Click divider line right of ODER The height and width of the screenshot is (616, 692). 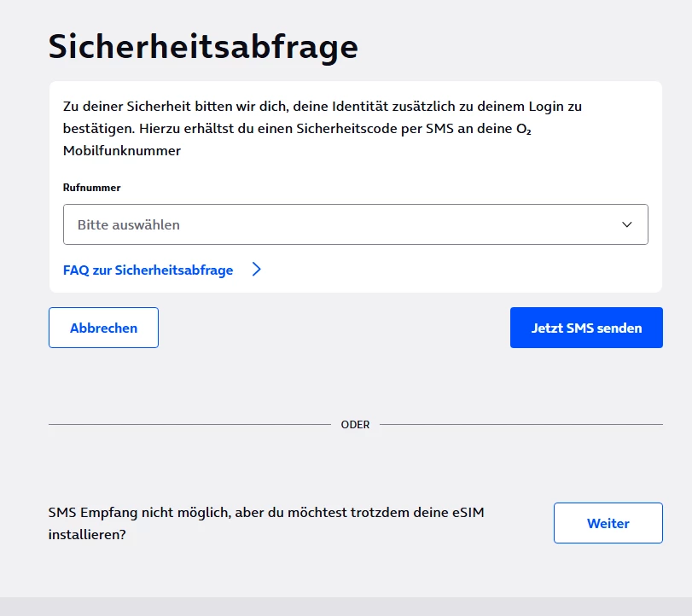520,424
